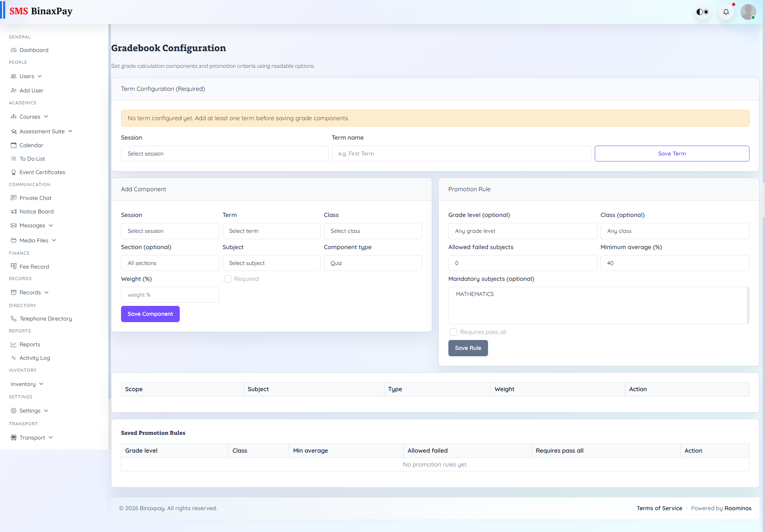Image resolution: width=765 pixels, height=532 pixels.
Task: Select the Calendar icon in the sidebar
Action: (14, 145)
